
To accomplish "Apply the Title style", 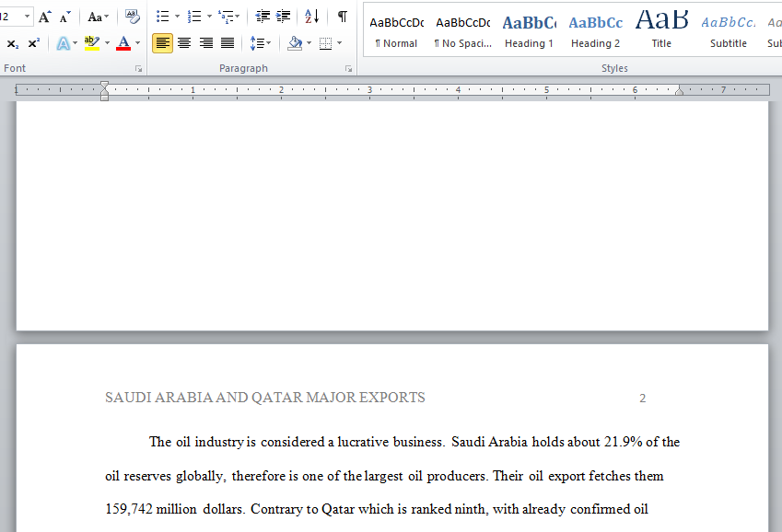I will (662, 31).
